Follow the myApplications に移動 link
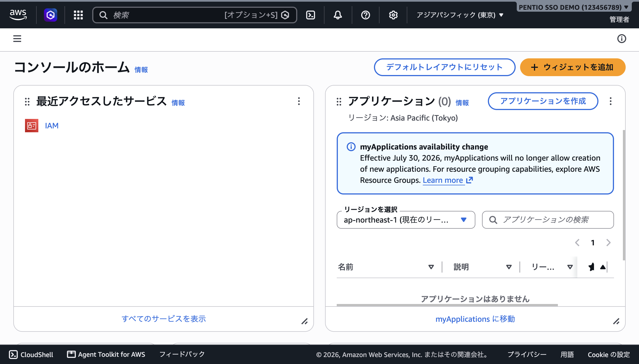 tap(475, 319)
